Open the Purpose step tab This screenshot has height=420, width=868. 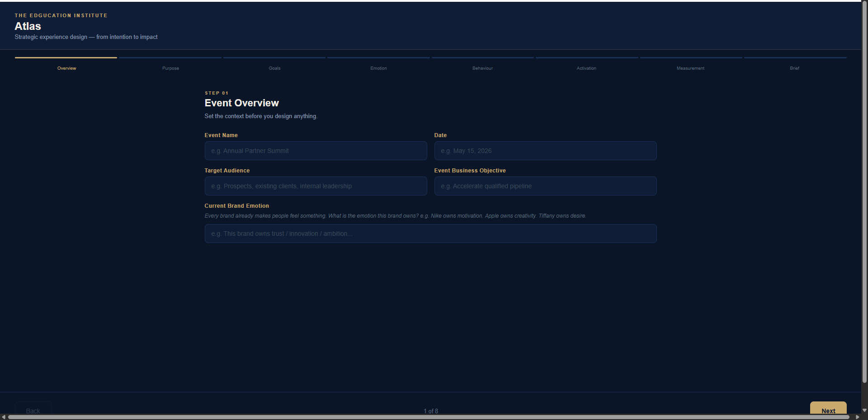(170, 68)
